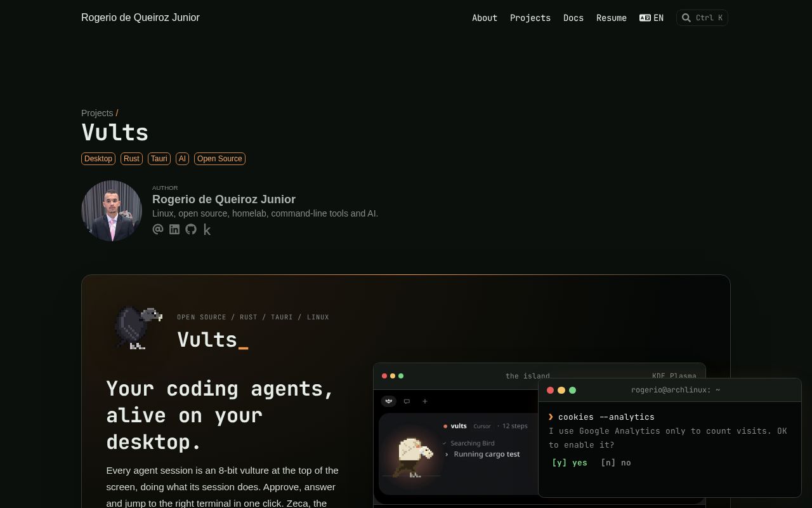Open the Resume page in navigation
Screen dimensions: 812x508
click(612, 18)
